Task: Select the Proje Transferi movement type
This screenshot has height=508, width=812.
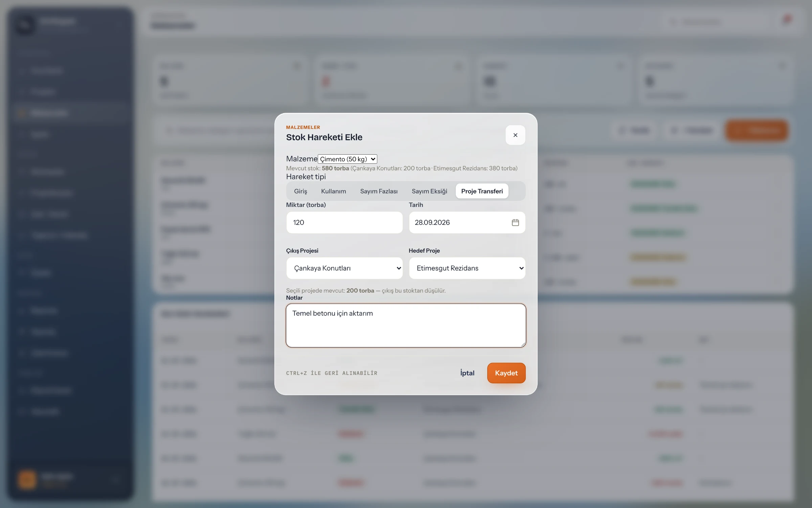Action: 482,191
